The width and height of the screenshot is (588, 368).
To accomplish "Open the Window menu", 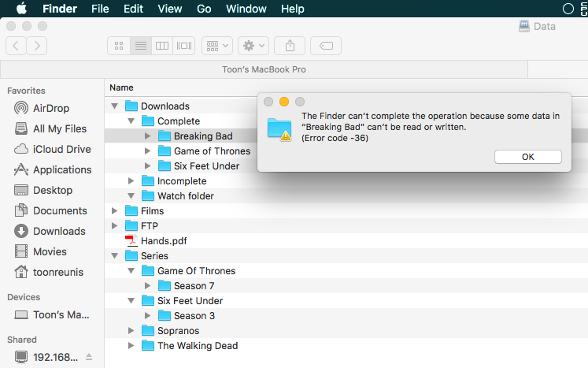I will (x=246, y=9).
